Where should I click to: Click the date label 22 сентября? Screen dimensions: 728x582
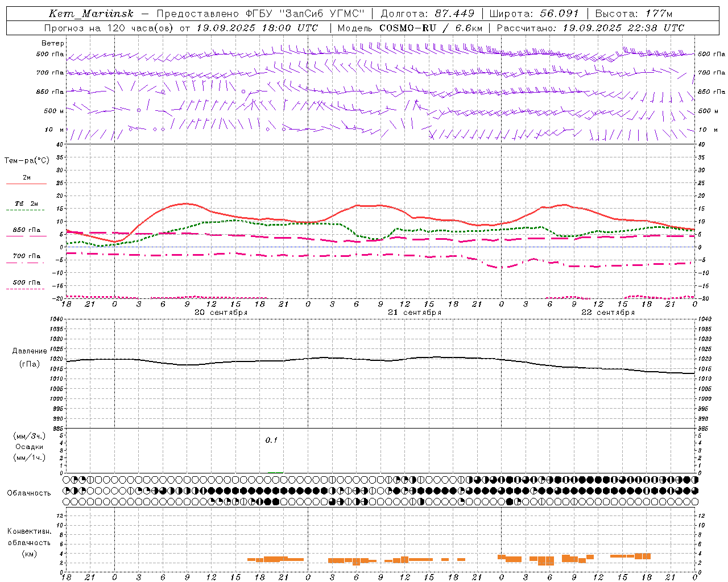click(608, 312)
